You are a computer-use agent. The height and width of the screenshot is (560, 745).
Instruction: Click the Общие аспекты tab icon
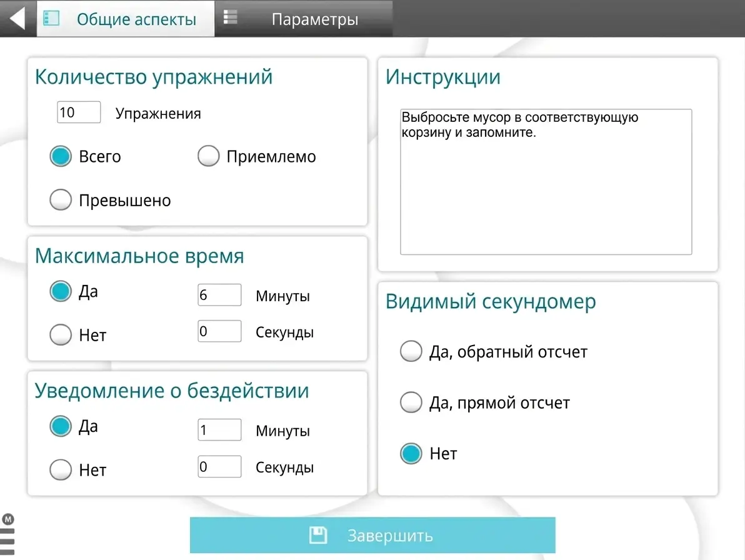(51, 19)
